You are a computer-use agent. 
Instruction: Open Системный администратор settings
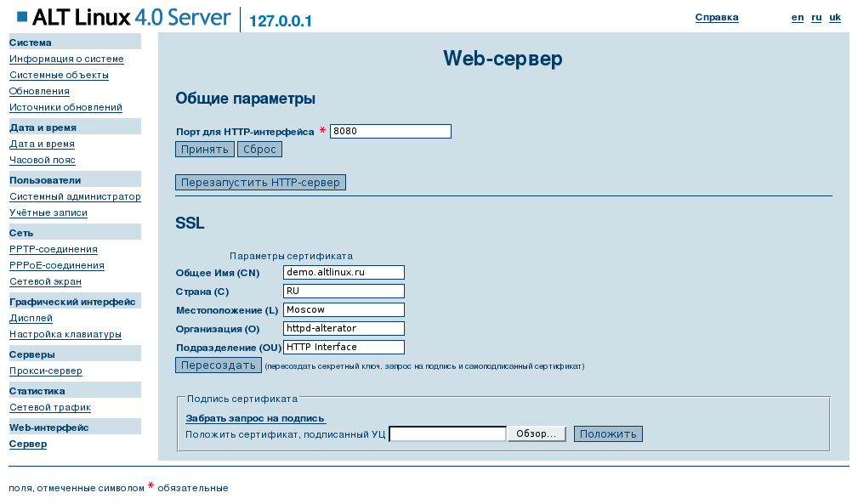pos(75,196)
